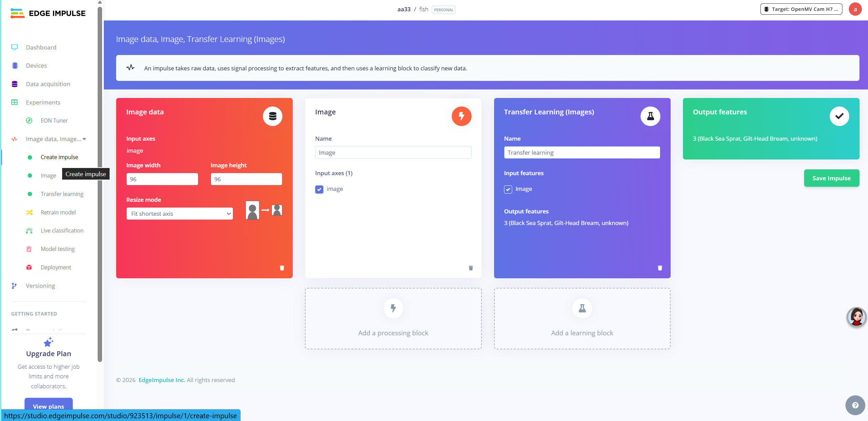The width and height of the screenshot is (868, 421).
Task: Open user avatar menu in top right
Action: (x=855, y=9)
